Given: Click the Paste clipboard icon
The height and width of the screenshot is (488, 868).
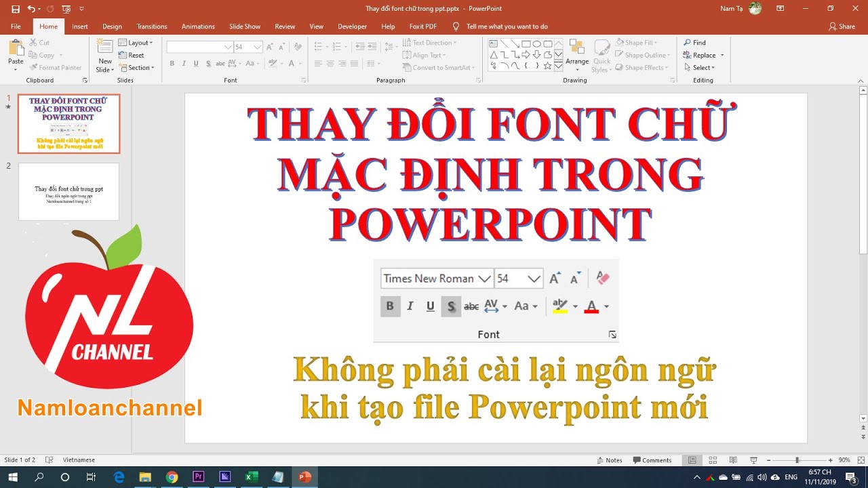Looking at the screenshot, I should pos(16,47).
